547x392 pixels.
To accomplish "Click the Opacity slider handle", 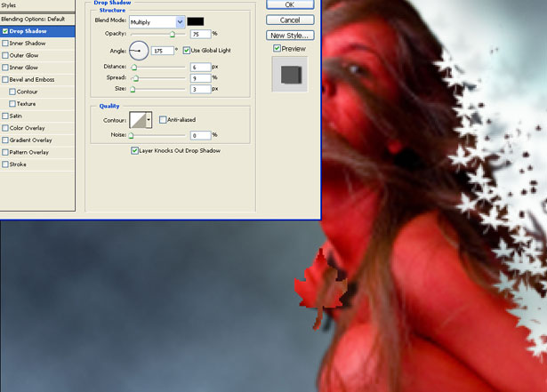I will [x=173, y=34].
